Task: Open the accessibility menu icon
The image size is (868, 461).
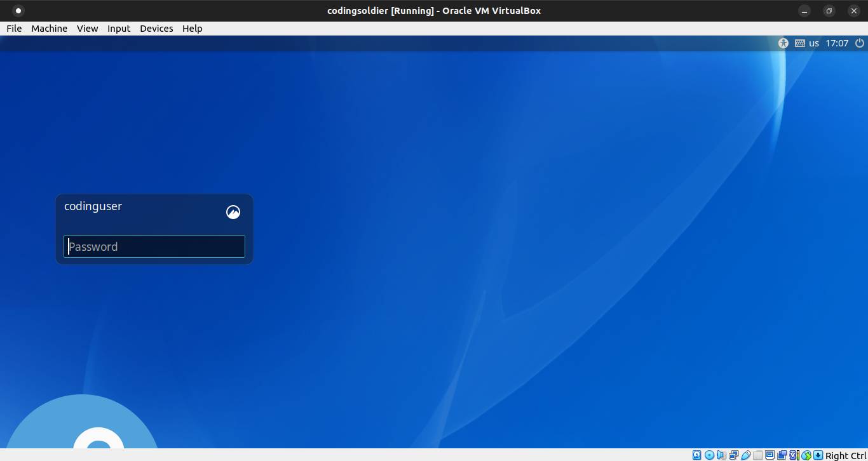Action: point(783,43)
